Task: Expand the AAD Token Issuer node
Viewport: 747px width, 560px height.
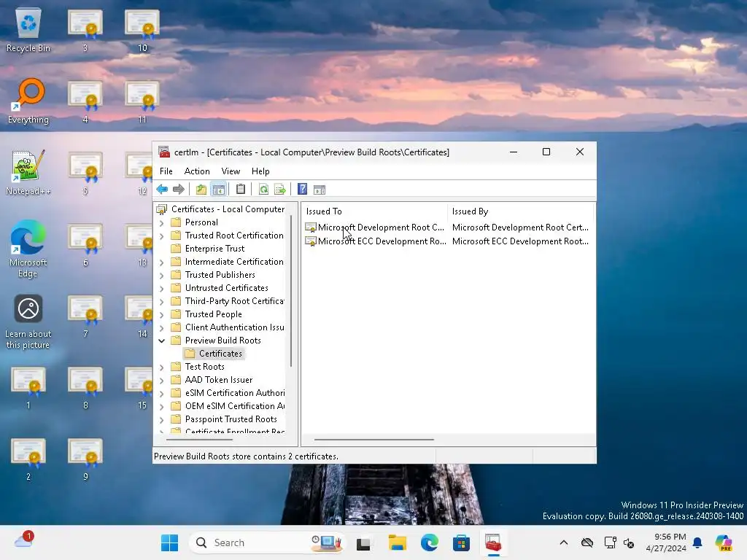Action: click(x=161, y=380)
